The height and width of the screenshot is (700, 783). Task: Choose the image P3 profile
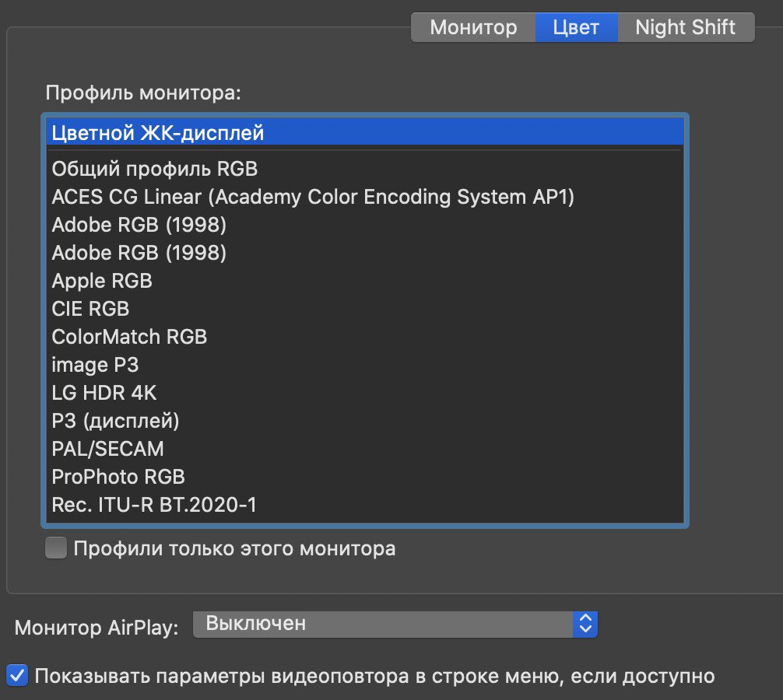[365, 365]
